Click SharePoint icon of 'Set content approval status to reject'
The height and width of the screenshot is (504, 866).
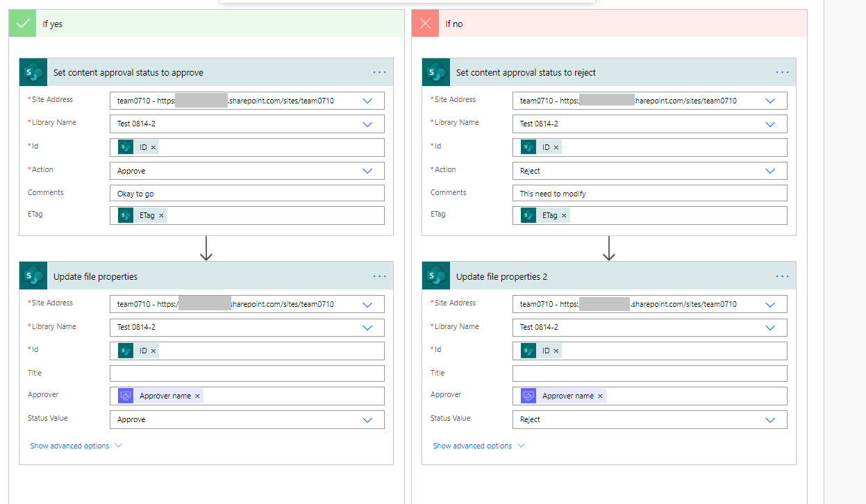(x=435, y=72)
